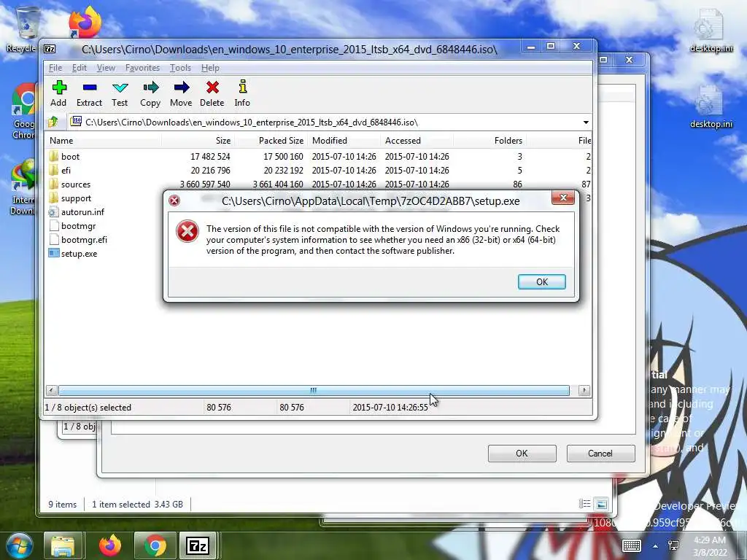Open Firefox from the taskbar

coord(110,545)
